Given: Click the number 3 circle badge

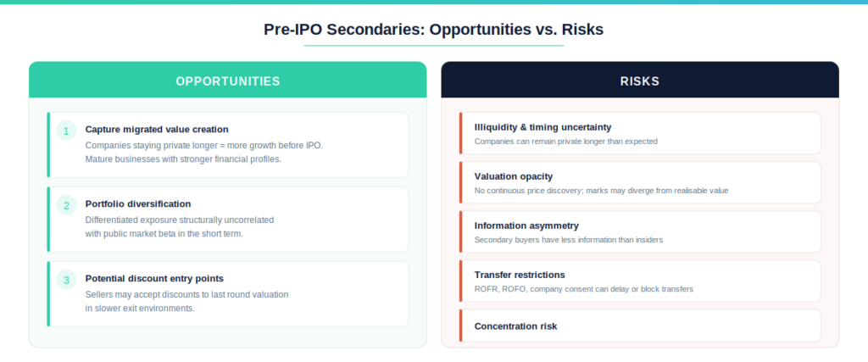Looking at the screenshot, I should coord(67,280).
